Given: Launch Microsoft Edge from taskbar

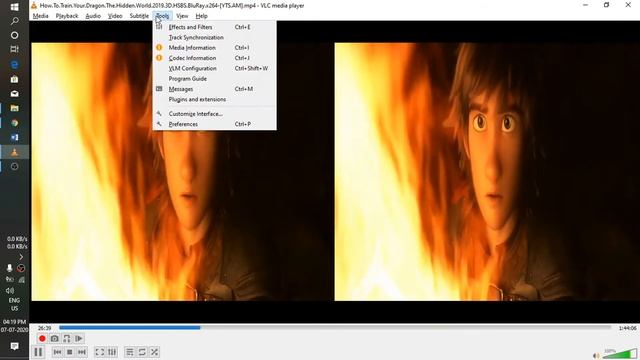Looking at the screenshot, I should point(14,64).
